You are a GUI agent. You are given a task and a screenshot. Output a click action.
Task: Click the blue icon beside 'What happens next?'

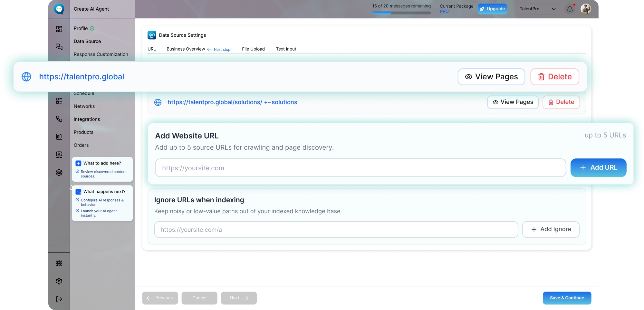click(78, 192)
